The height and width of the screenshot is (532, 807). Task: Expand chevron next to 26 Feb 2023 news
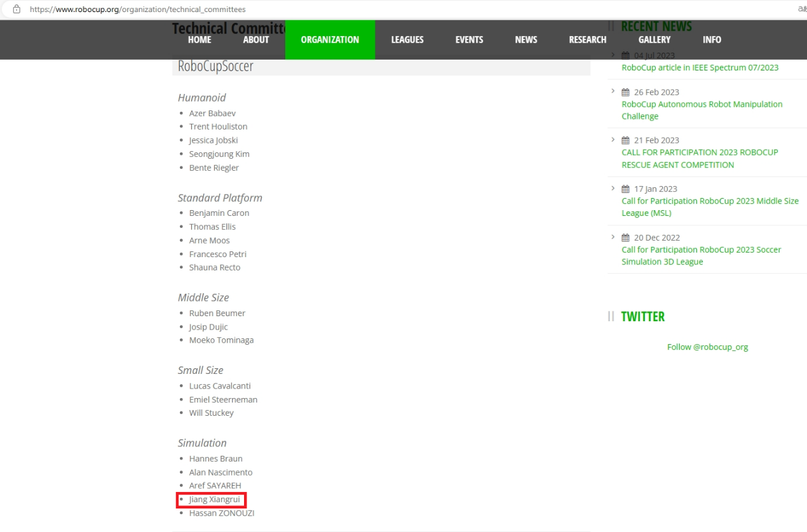(613, 91)
